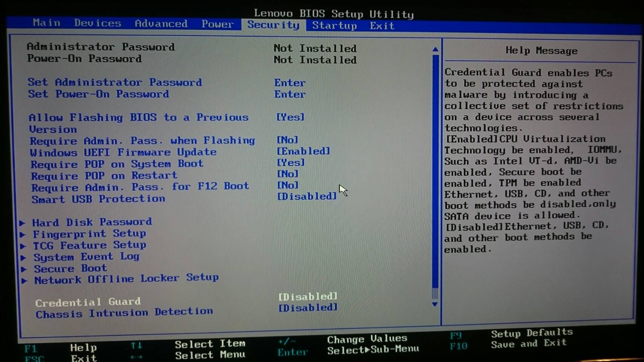Viewport: 644px width, 362px height.
Task: Expand the TCG Feature Setup submenu arrow
Action: pyautogui.click(x=23, y=246)
